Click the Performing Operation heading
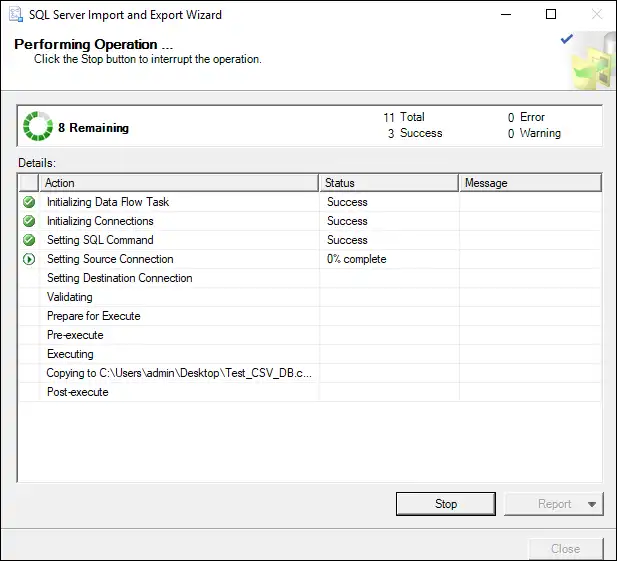 tap(93, 44)
